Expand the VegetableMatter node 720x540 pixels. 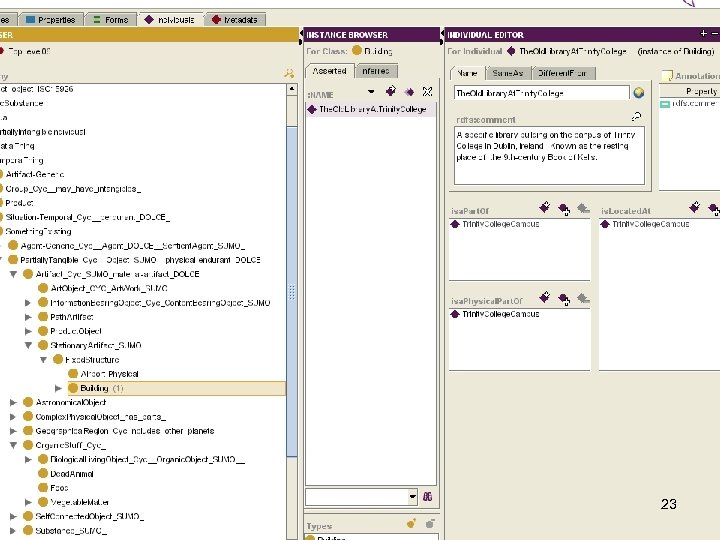pyautogui.click(x=28, y=502)
